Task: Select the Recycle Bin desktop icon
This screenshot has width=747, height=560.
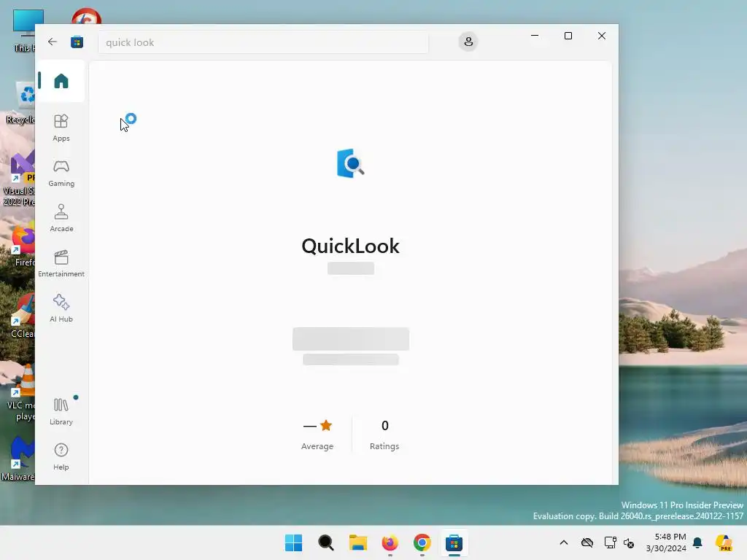Action: coord(21,102)
